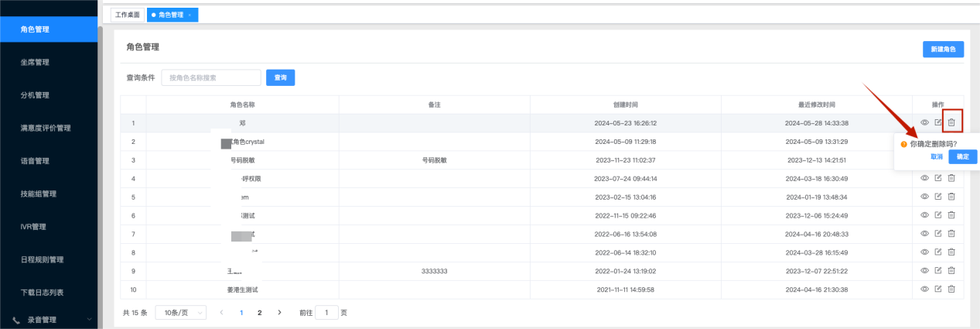The image size is (980, 329).
Task: Open the 10条/页 page size dropdown
Action: click(181, 313)
